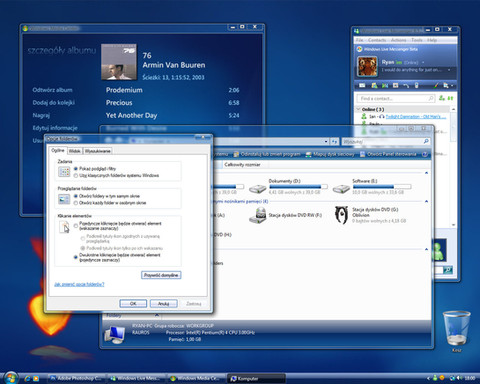Click the Oblivion DVD (G:) drive icon

(342, 215)
